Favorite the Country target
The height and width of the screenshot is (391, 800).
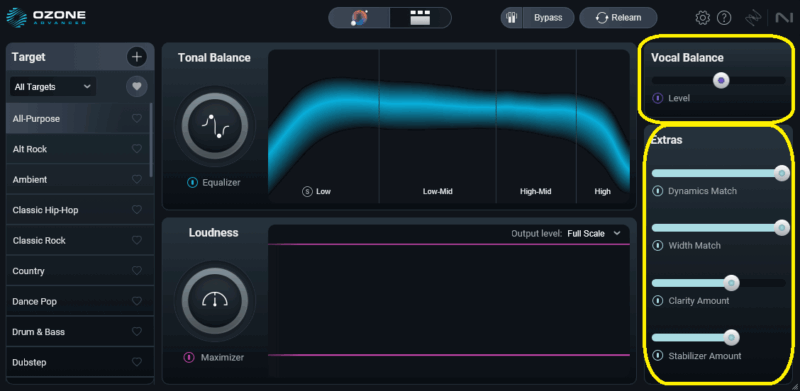[x=137, y=271]
